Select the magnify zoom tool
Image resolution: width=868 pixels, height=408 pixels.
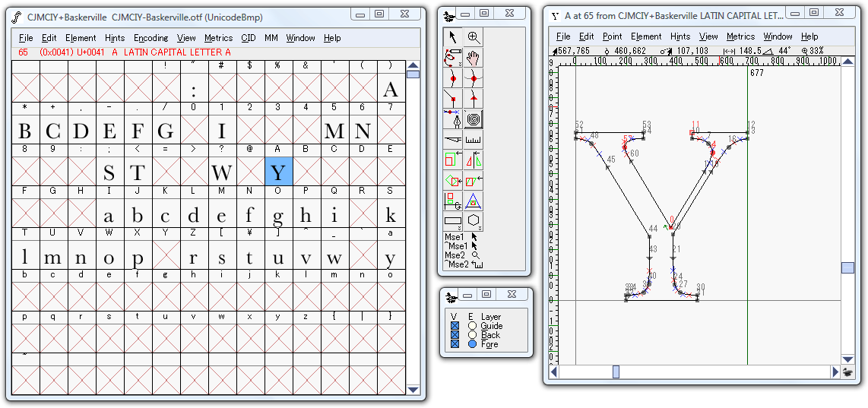[474, 36]
